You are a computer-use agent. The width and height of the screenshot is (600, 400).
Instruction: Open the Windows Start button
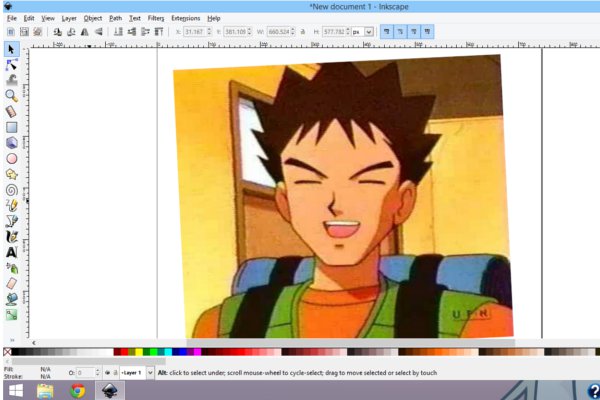pos(16,391)
